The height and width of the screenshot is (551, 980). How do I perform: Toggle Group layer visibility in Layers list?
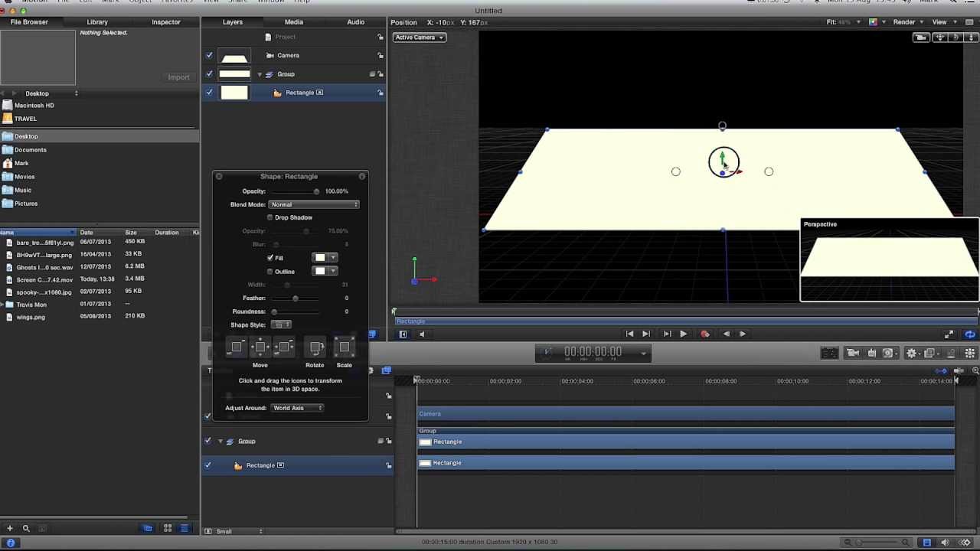click(209, 74)
